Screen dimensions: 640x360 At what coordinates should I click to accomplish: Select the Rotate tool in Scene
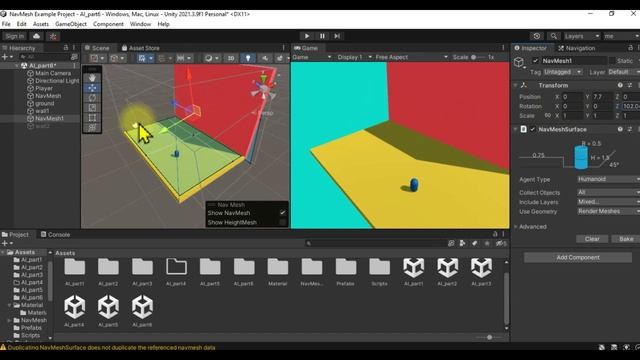[93, 98]
